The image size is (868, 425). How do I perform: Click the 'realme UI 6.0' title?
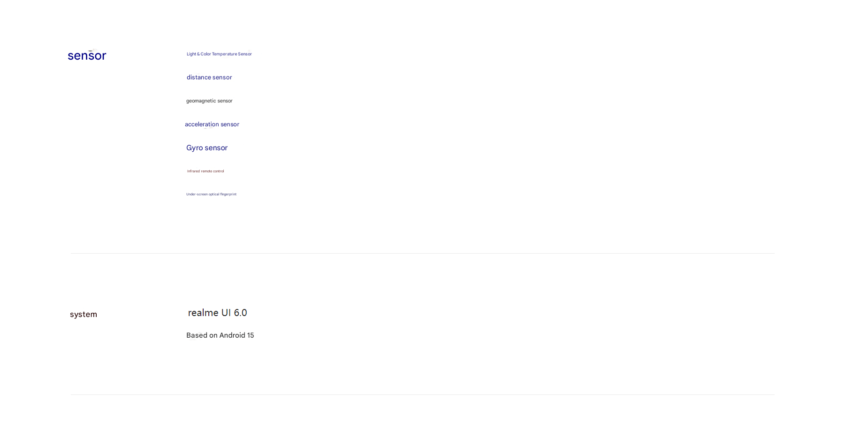click(217, 313)
